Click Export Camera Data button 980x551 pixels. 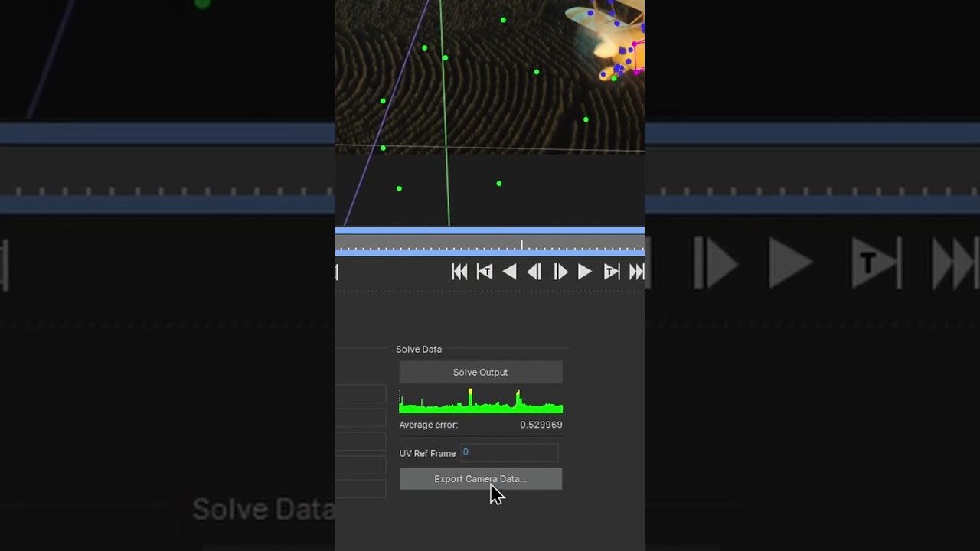click(481, 479)
